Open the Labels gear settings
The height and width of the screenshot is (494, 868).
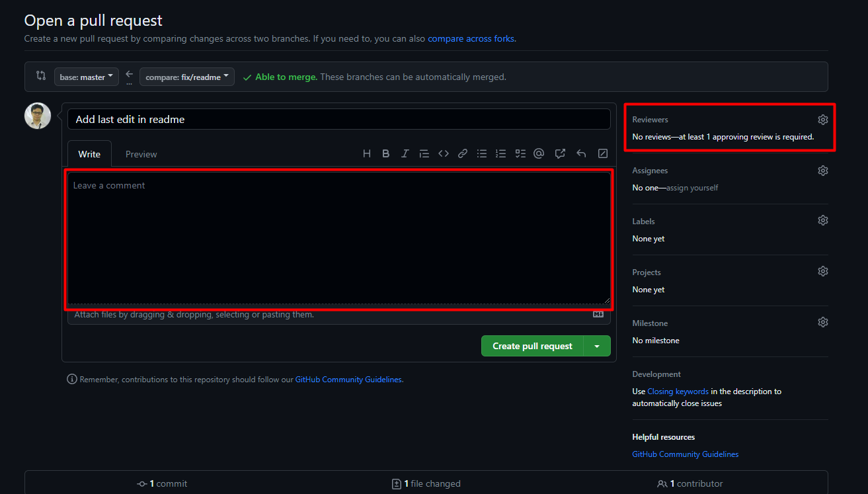point(822,220)
